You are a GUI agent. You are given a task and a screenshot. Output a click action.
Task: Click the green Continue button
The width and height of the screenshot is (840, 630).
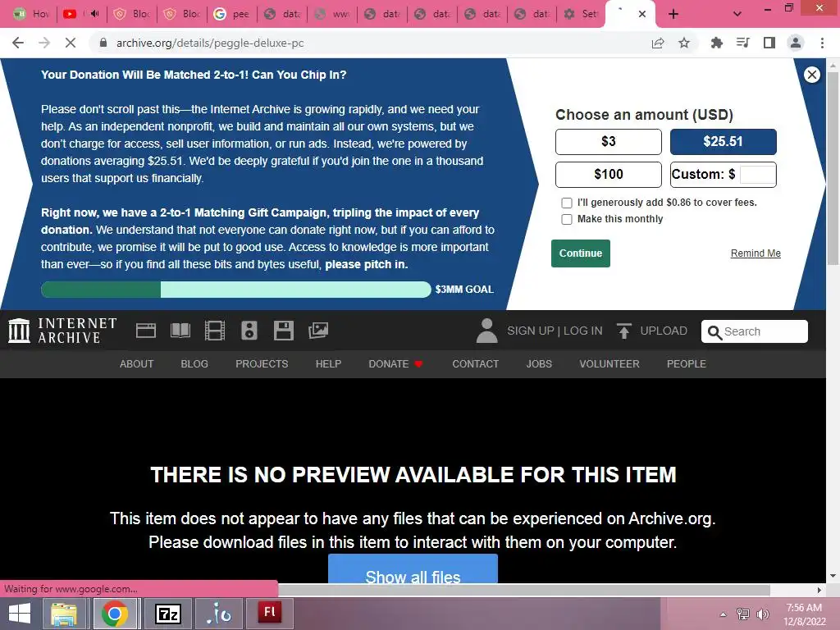pos(580,253)
